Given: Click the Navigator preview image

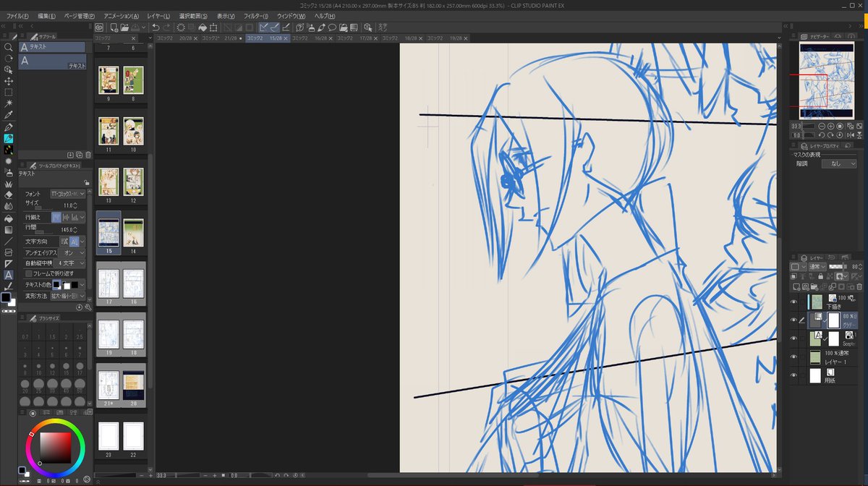Looking at the screenshot, I should (825, 80).
